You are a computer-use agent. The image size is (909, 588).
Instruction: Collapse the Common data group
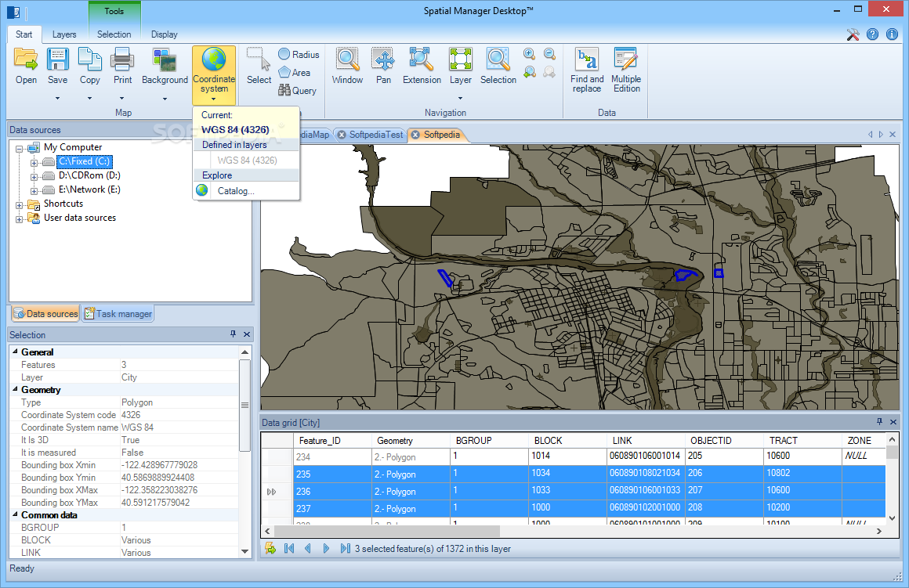[x=15, y=514]
